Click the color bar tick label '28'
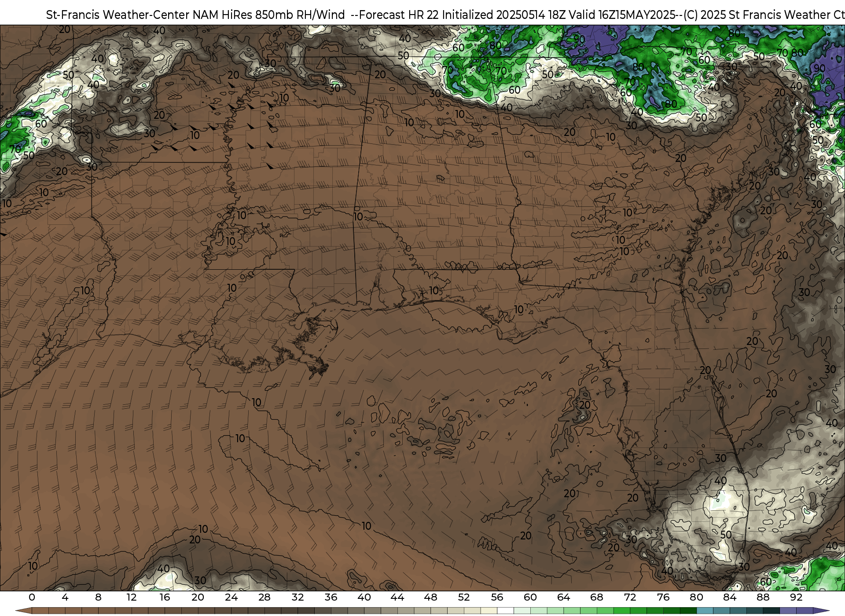 tap(265, 598)
